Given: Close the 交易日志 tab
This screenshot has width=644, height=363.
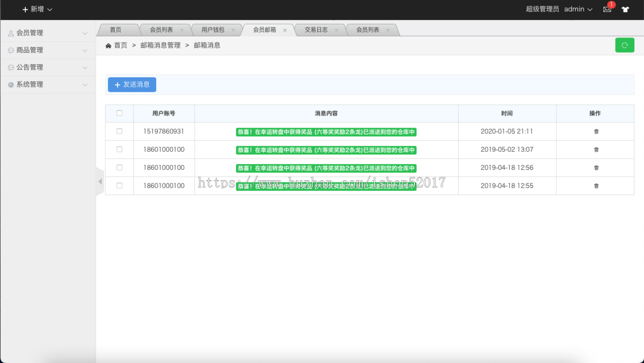Looking at the screenshot, I should pos(336,30).
